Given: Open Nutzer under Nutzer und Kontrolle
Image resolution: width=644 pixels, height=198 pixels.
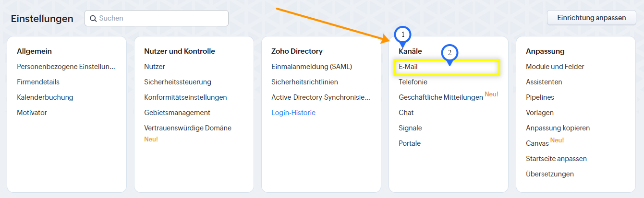Looking at the screenshot, I should (155, 67).
